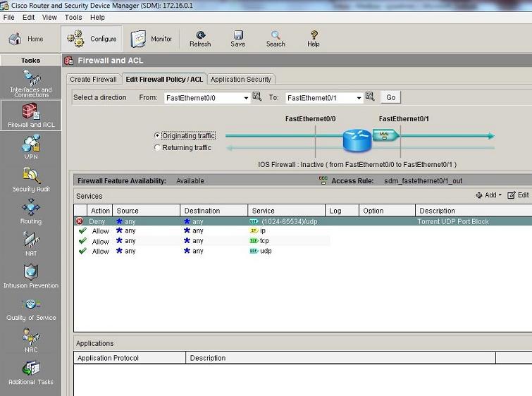
Task: Select the VPN task icon
Action: tap(30, 147)
